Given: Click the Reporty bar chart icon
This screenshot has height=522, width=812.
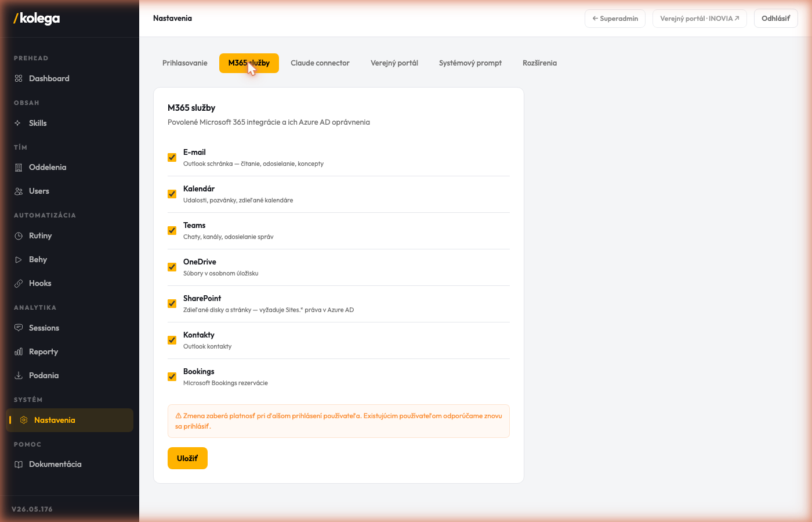Looking at the screenshot, I should click(x=19, y=351).
